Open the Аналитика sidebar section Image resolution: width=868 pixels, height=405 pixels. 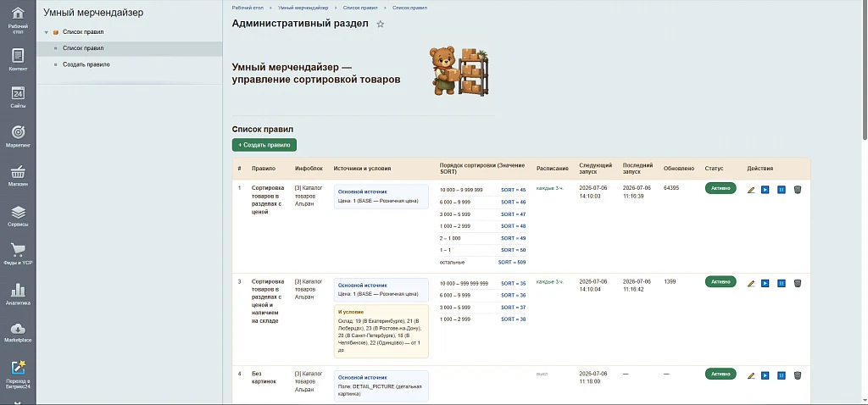pyautogui.click(x=18, y=294)
